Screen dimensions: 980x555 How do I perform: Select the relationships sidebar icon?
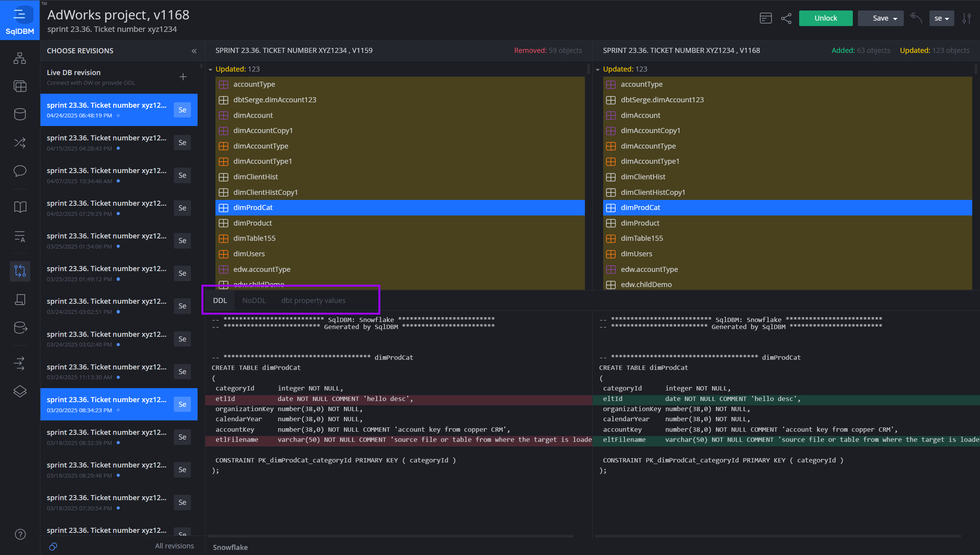20,143
